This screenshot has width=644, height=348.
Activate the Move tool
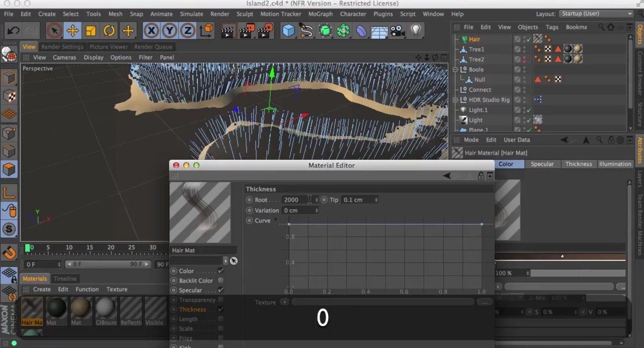(x=72, y=31)
